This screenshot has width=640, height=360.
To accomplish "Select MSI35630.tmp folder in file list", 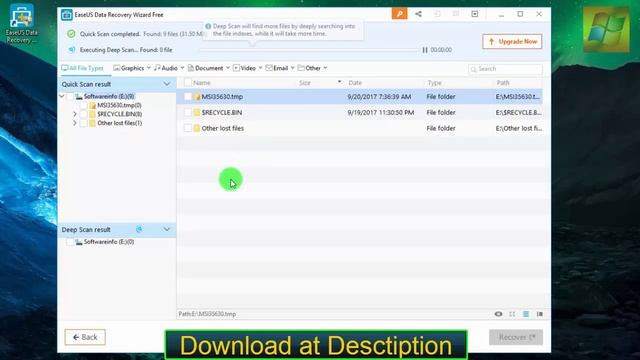I will pyautogui.click(x=222, y=97).
